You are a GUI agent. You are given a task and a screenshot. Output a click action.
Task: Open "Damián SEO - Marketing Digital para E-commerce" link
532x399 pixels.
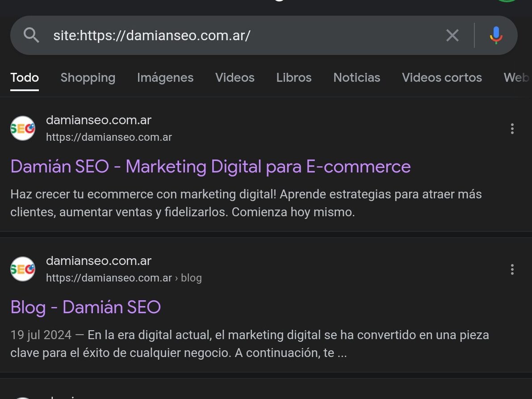(210, 167)
